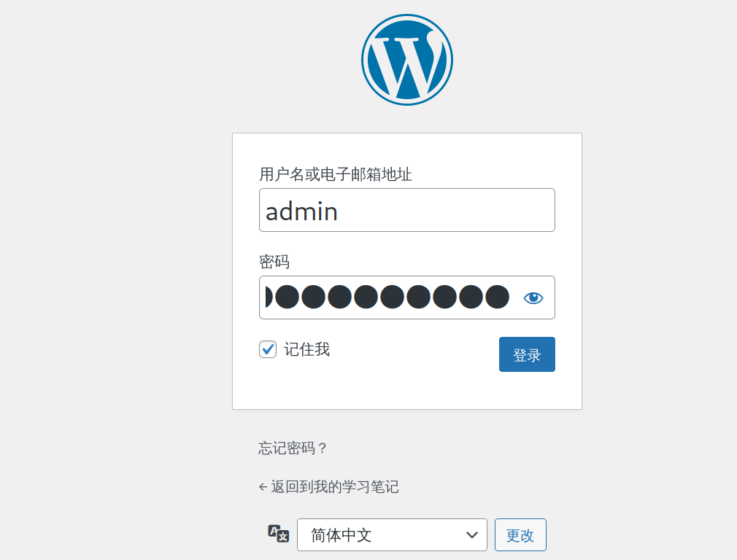Click the language translate icon
The height and width of the screenshot is (560, 737).
(x=279, y=534)
